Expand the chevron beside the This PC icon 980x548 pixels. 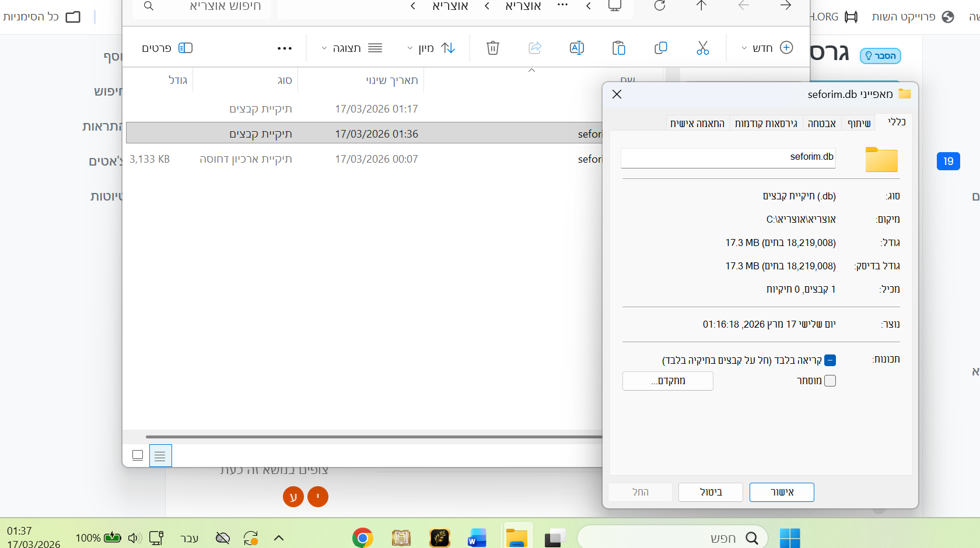click(589, 6)
